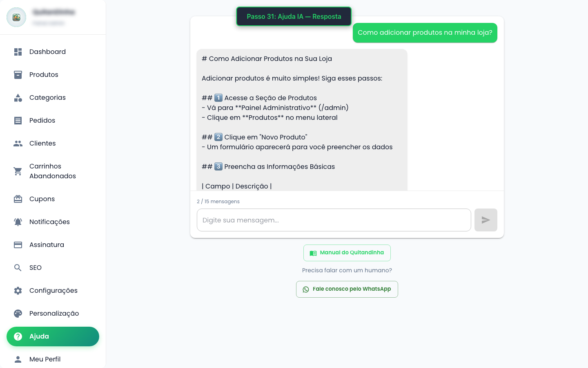Click the Categorias shapes icon

18,98
